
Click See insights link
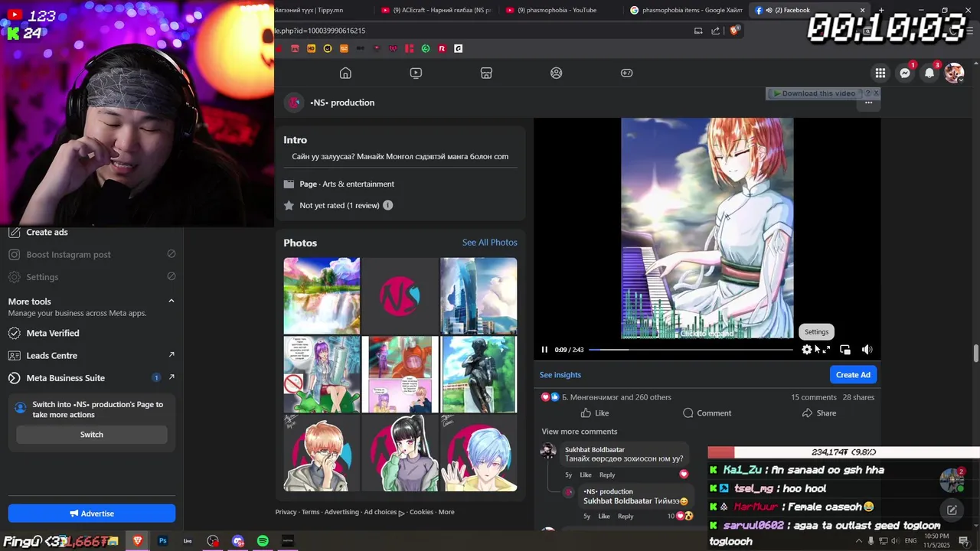click(560, 375)
